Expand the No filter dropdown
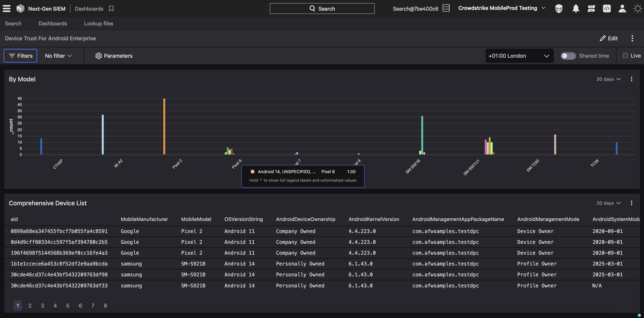The width and height of the screenshot is (644, 318). point(58,56)
